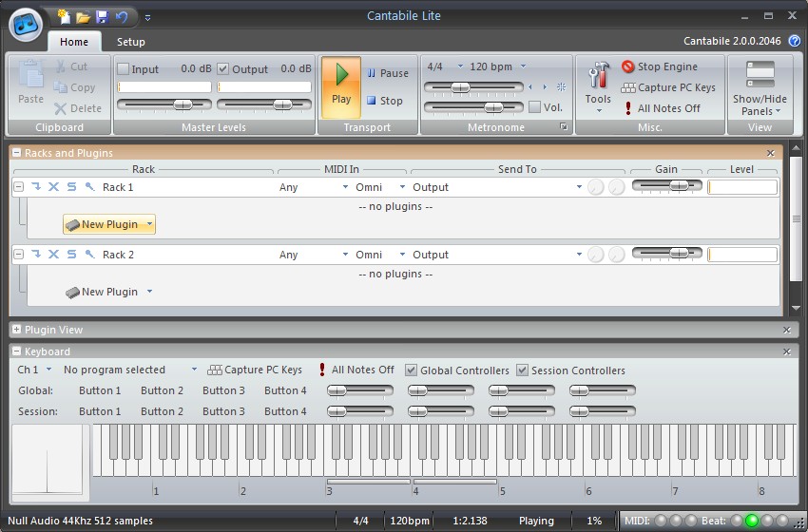Image resolution: width=808 pixels, height=532 pixels.
Task: Click Session Button 3
Action: pyautogui.click(x=223, y=411)
